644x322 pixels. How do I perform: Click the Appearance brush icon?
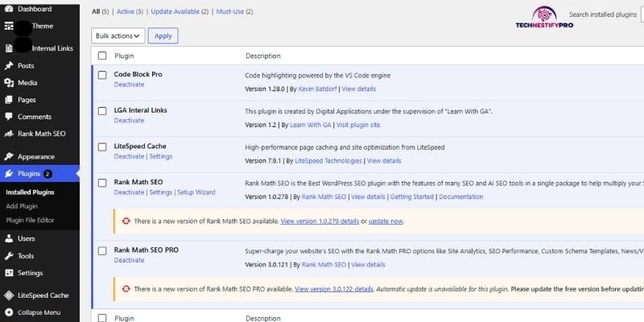coord(9,156)
